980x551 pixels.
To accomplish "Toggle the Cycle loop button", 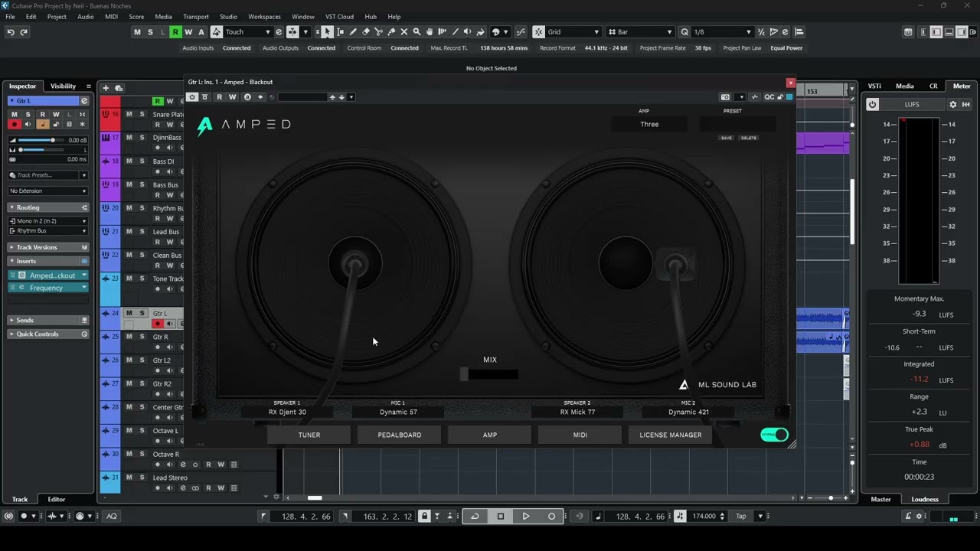I will (x=475, y=516).
